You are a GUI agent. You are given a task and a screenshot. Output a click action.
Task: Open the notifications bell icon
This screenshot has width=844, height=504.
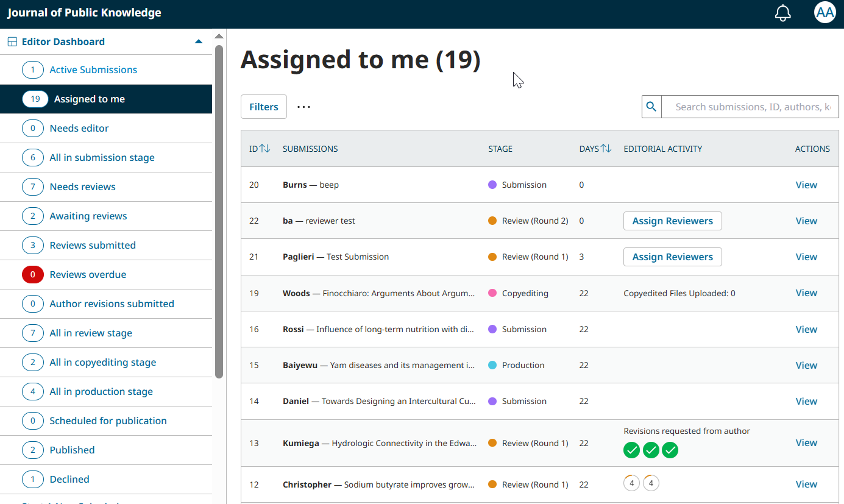coord(782,13)
